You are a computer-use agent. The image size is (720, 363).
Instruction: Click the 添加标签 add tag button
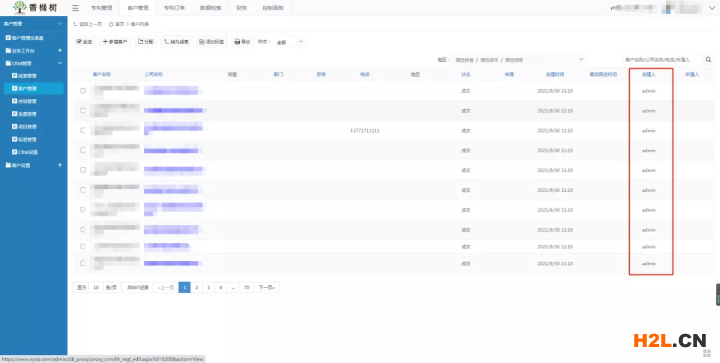tap(211, 42)
